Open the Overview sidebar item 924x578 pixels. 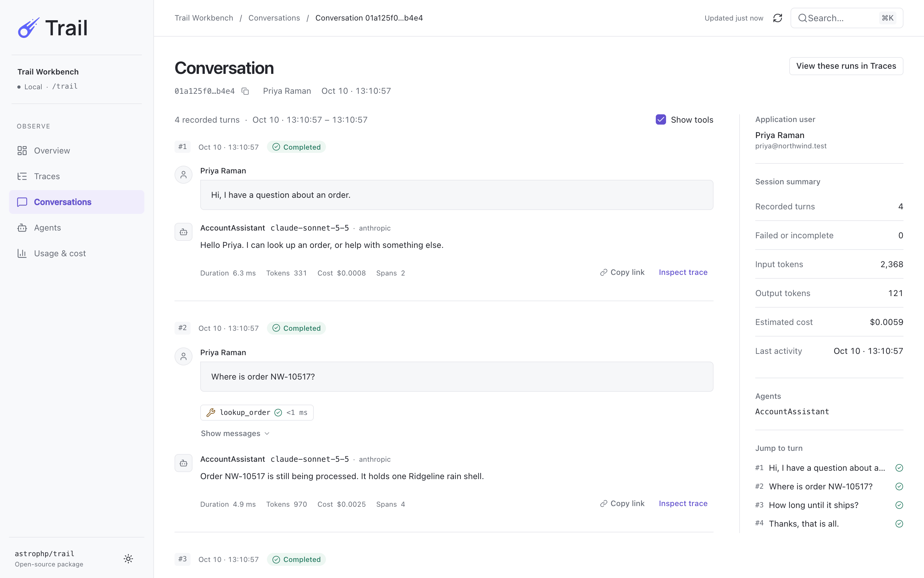point(76,151)
